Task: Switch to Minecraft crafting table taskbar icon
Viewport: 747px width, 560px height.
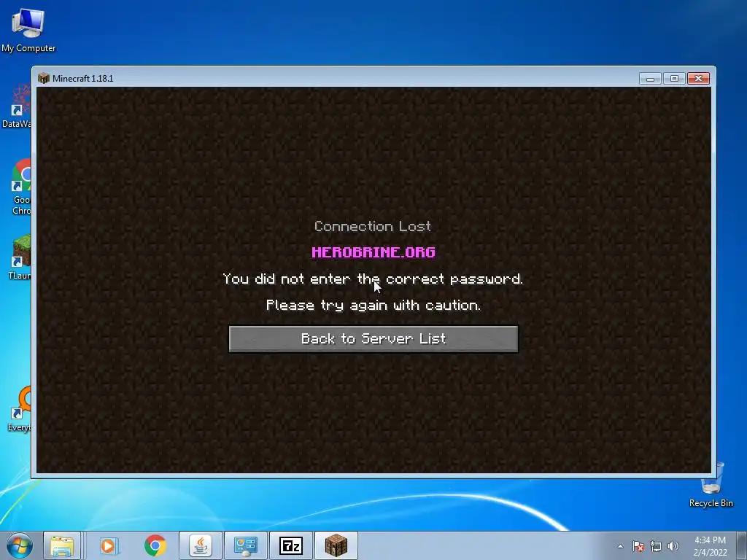Action: 336,545
